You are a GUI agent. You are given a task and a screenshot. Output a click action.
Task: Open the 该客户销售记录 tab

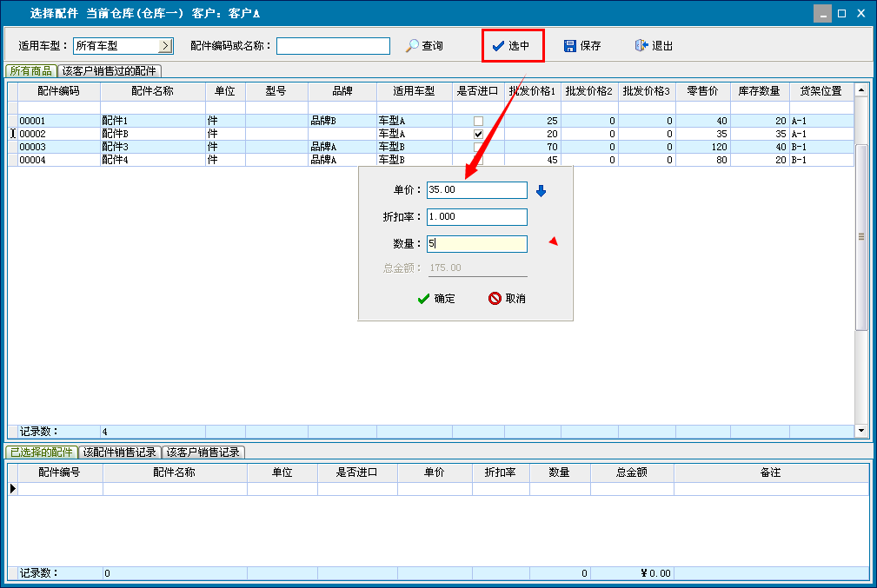204,453
